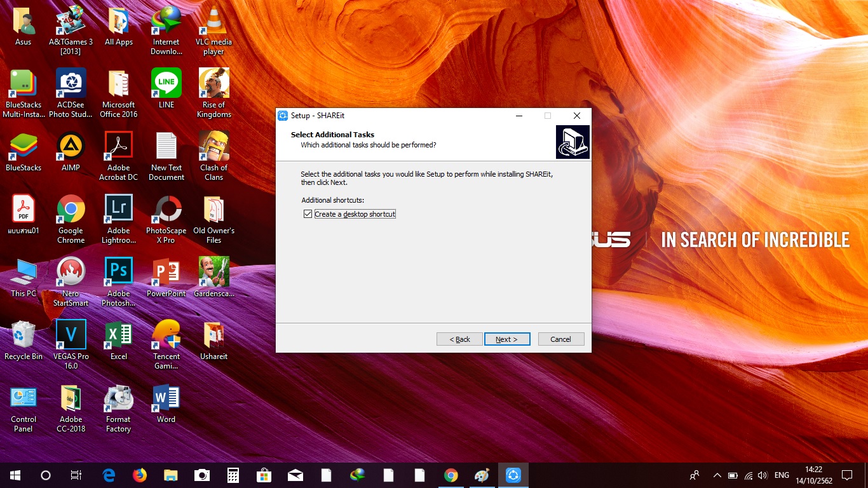Open File Explorer from taskbar
868x488 pixels.
pos(171,475)
